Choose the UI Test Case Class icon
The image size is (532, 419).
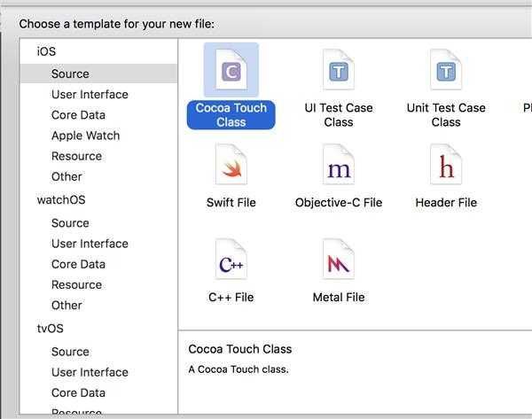[x=339, y=70]
